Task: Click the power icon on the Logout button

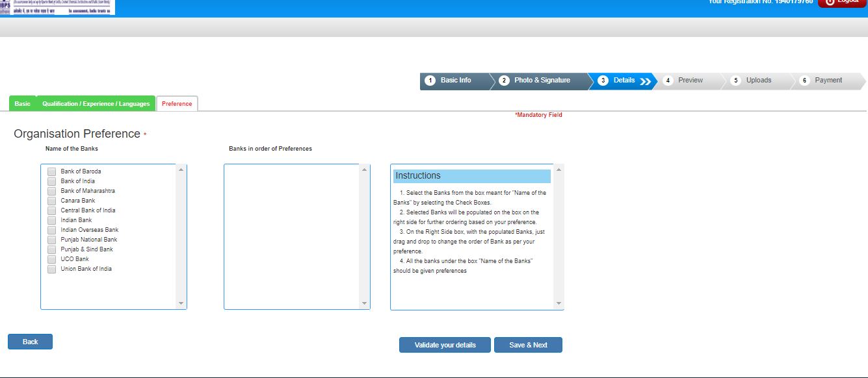Action: click(x=831, y=2)
